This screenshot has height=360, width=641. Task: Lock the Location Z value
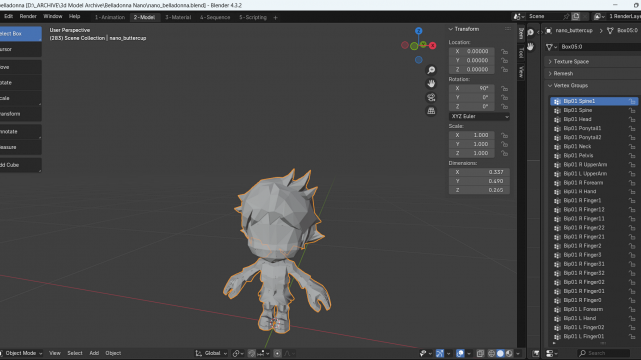(x=504, y=69)
